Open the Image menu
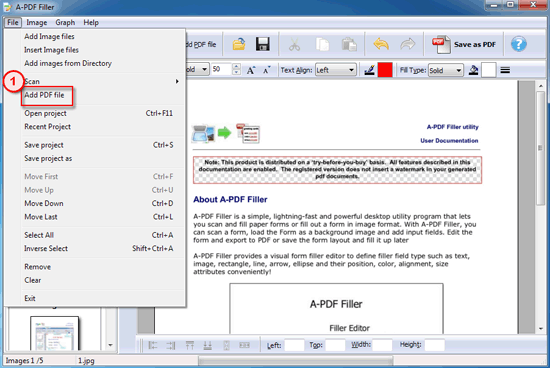This screenshot has width=550, height=368. (x=37, y=22)
